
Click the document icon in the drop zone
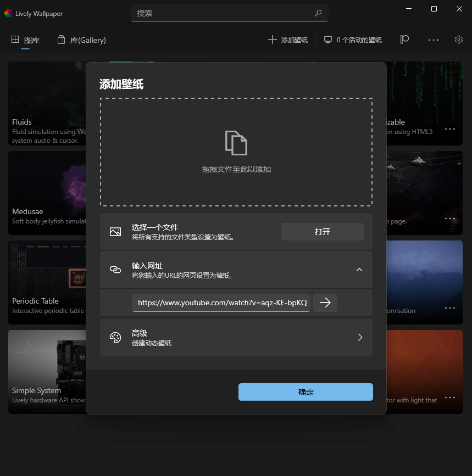coord(236,143)
